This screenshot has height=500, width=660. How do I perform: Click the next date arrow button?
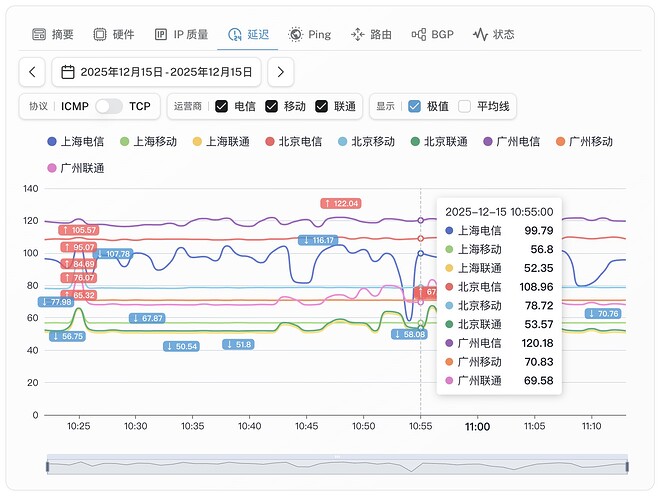pyautogui.click(x=281, y=72)
